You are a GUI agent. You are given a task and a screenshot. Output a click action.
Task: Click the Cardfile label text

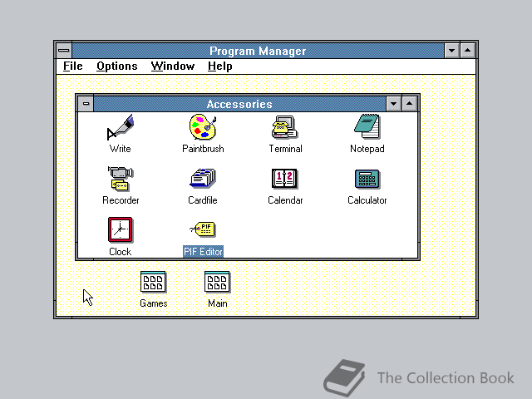[203, 200]
